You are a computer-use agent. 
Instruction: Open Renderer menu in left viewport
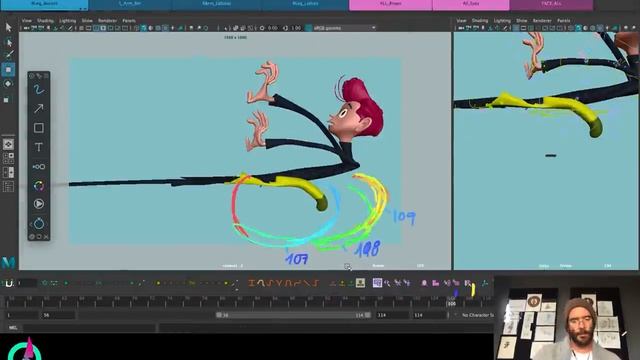pyautogui.click(x=107, y=20)
